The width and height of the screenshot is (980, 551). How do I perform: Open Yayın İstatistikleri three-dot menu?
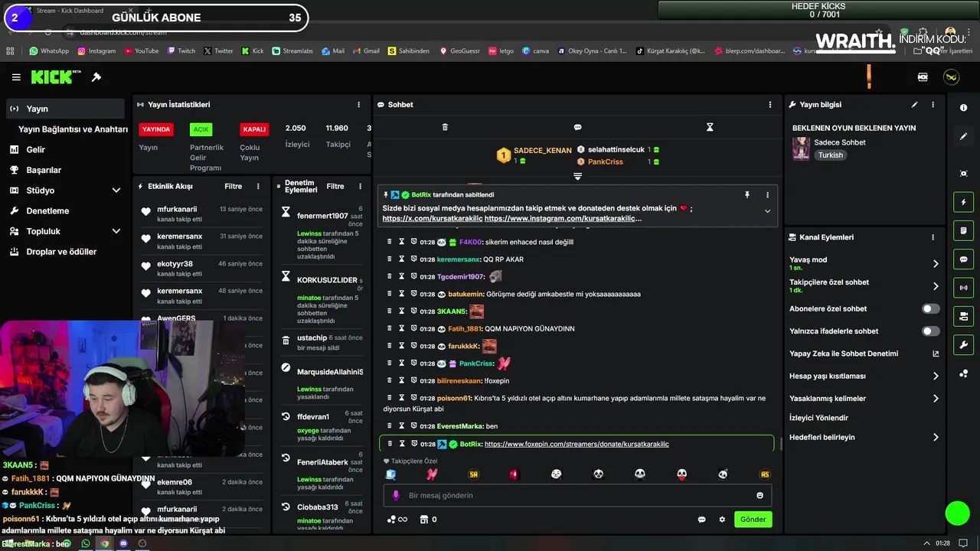click(358, 105)
